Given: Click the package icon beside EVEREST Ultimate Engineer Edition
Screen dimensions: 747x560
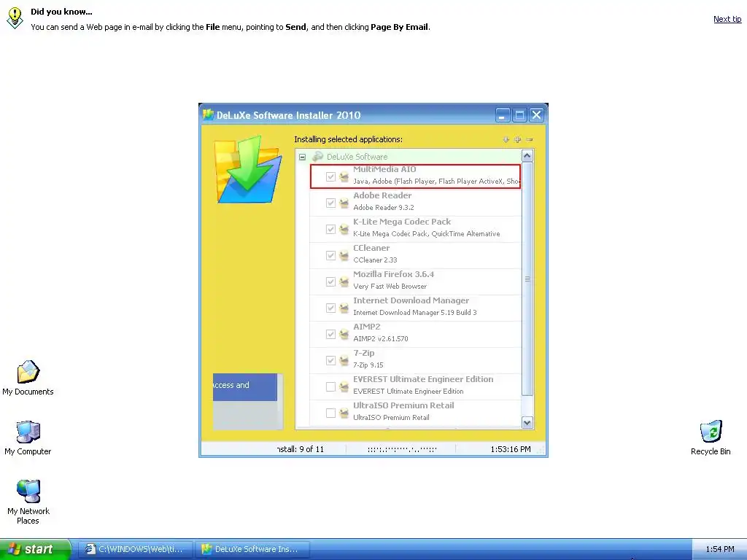Looking at the screenshot, I should point(344,386).
